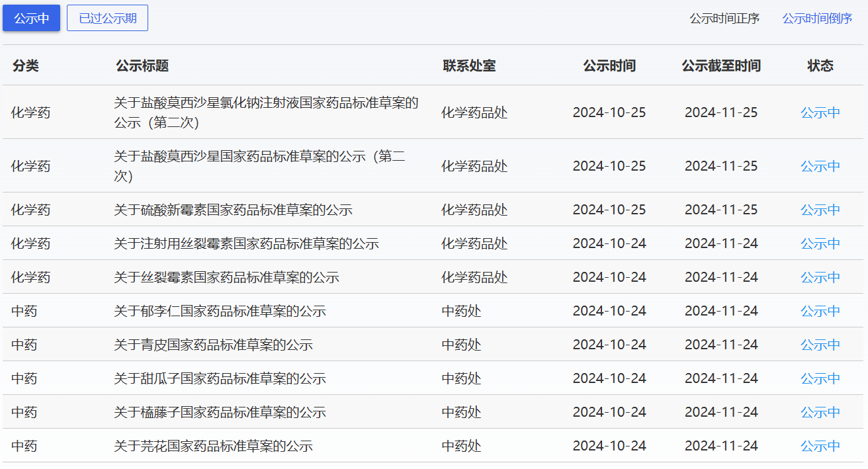Open the 盐酸莫西沙星国家药品标准草案 (第二次) notice title
Viewport: 868px width, 469px height.
259,166
